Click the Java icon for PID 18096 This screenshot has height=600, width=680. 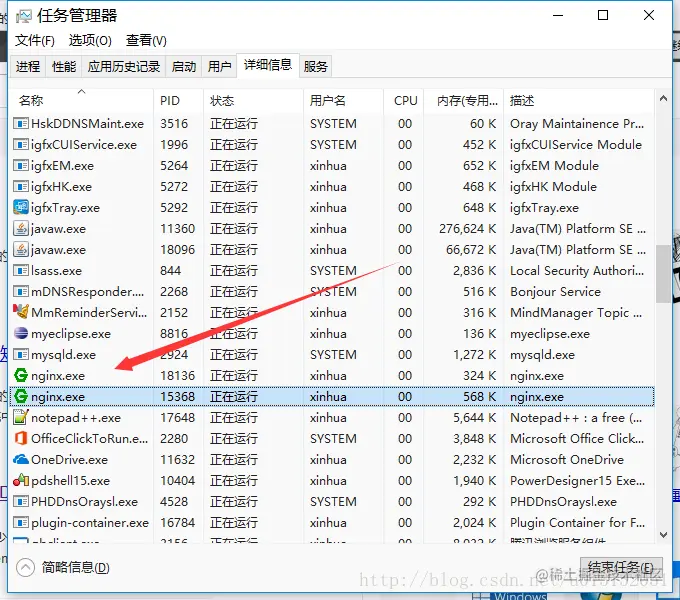coord(21,249)
